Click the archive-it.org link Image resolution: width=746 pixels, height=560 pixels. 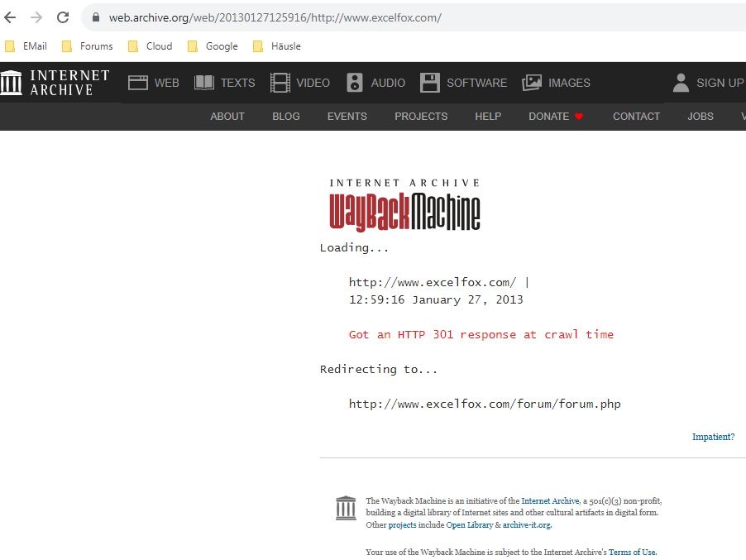click(526, 525)
